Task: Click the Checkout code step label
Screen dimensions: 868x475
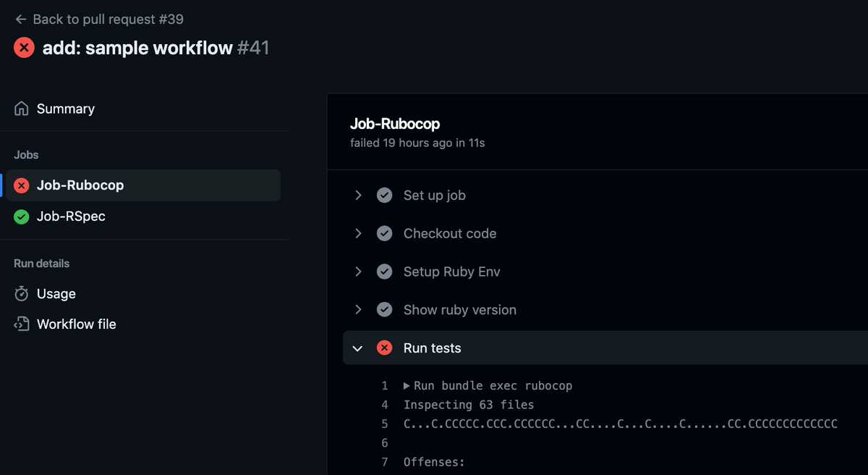Action: click(450, 233)
